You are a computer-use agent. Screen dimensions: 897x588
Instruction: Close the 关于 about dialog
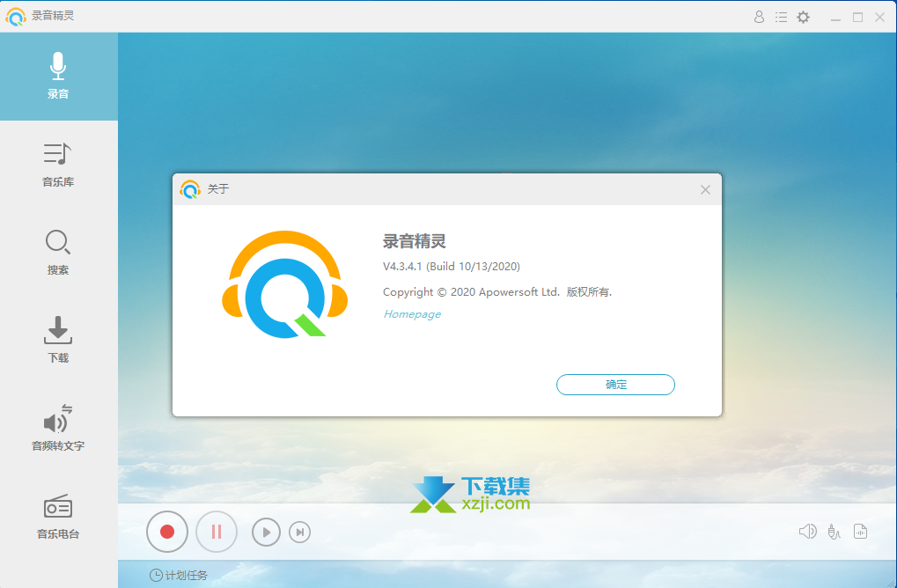pyautogui.click(x=705, y=190)
